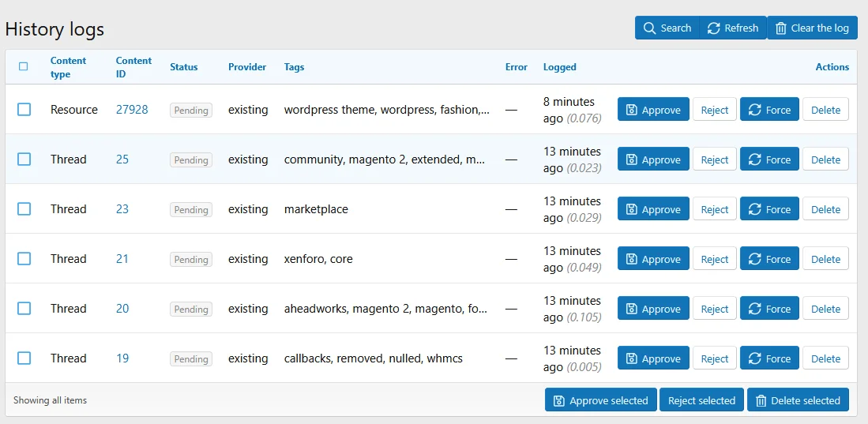Delete the Thread 20 log entry
This screenshot has width=868, height=424.
(x=825, y=309)
